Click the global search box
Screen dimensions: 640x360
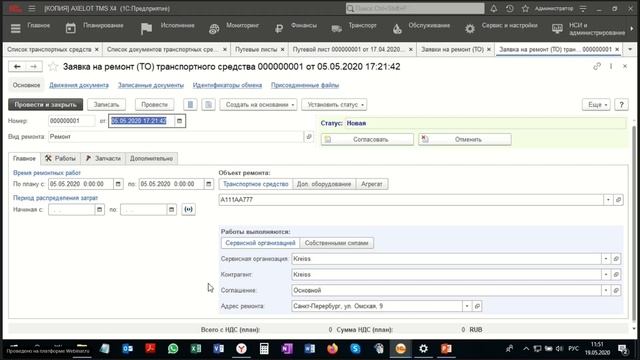[x=415, y=9]
